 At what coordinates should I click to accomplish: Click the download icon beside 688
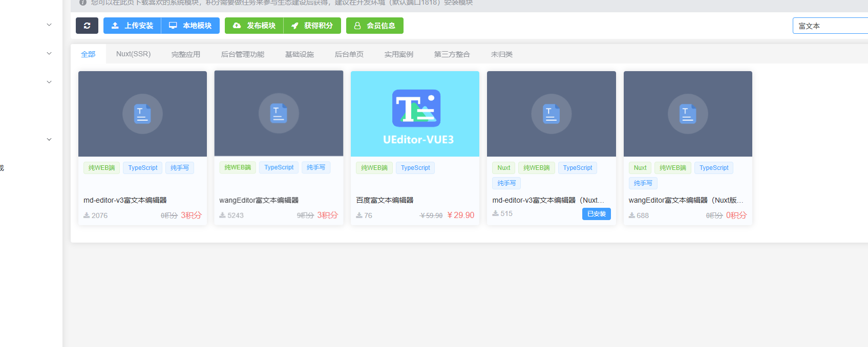(631, 215)
